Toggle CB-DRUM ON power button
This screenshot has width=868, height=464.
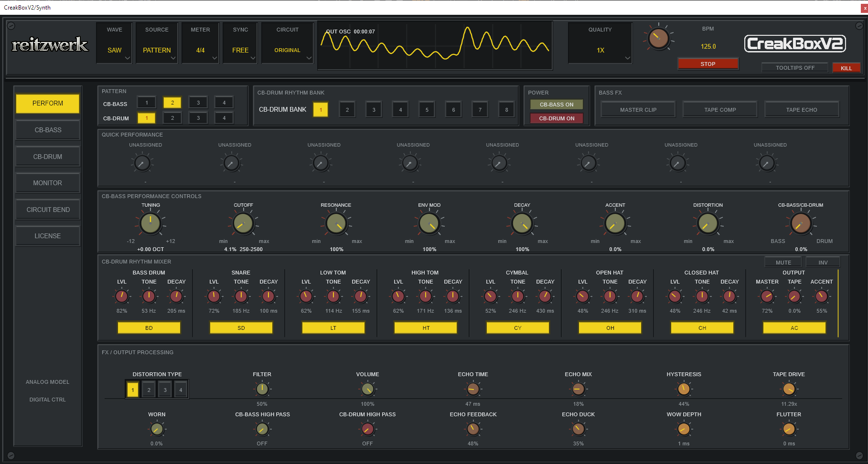557,118
